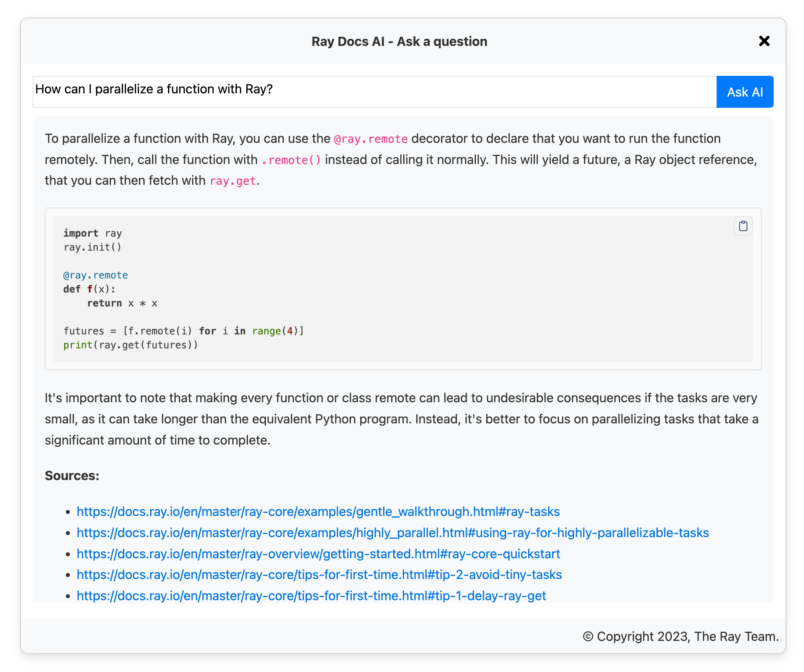804x672 pixels.
Task: Click the 'Sources:' heading
Action: 72,476
